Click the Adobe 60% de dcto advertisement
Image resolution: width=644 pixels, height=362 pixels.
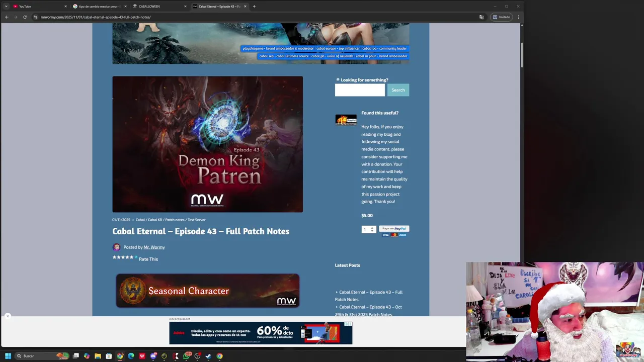coord(261,333)
